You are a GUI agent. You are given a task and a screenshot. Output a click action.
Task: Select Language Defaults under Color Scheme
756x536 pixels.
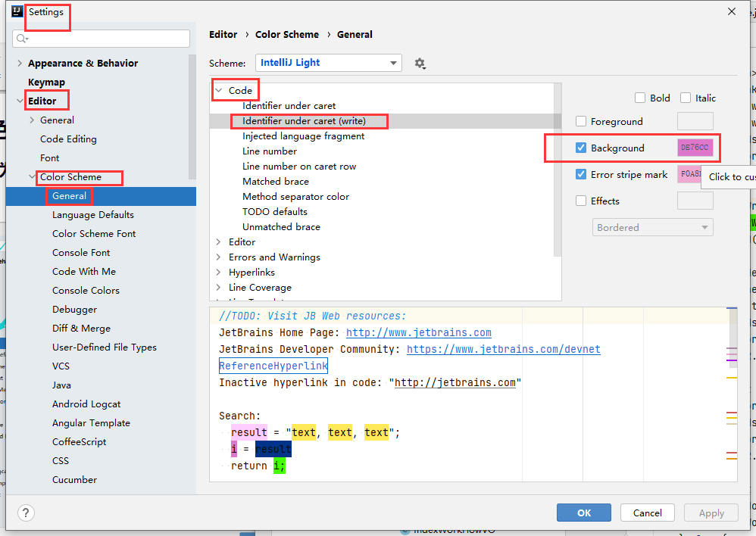point(93,215)
